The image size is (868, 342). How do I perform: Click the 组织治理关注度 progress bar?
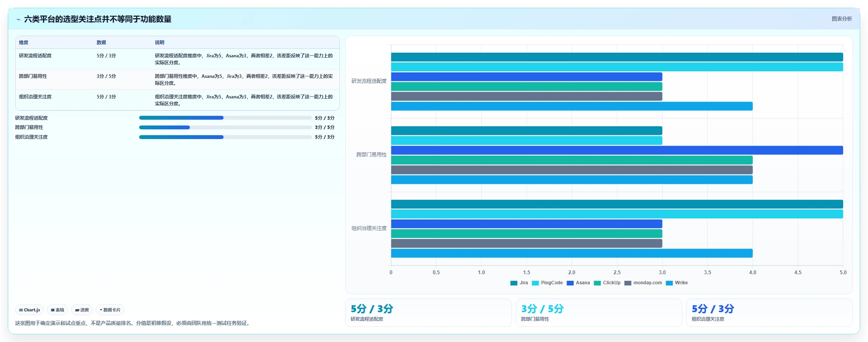[225, 137]
